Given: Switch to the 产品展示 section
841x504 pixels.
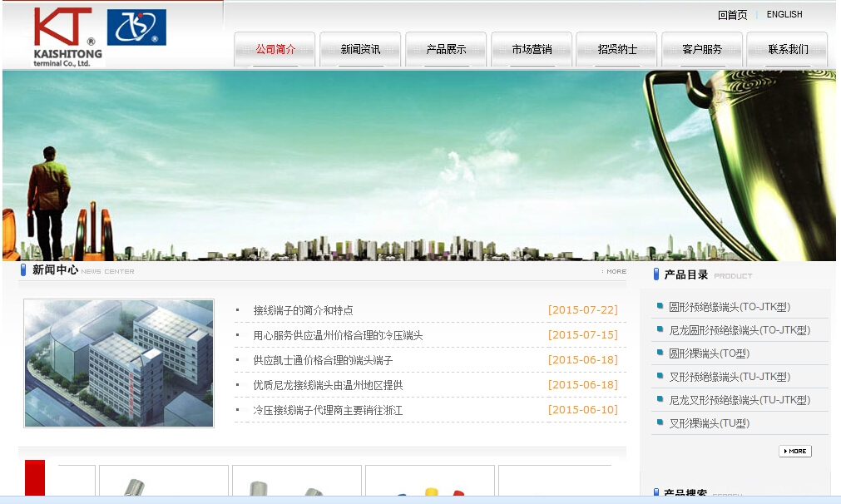Looking at the screenshot, I should 446,47.
